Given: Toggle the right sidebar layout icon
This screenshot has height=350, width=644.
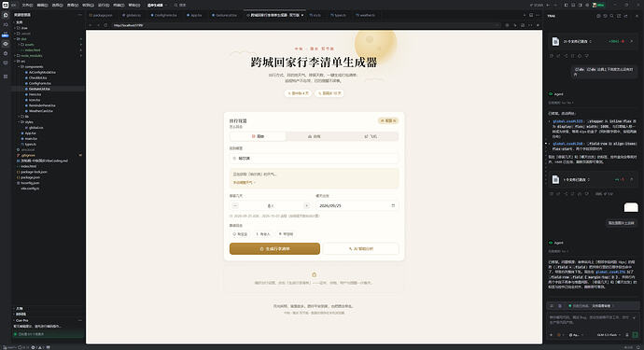Looking at the screenshot, I should coord(581,5).
